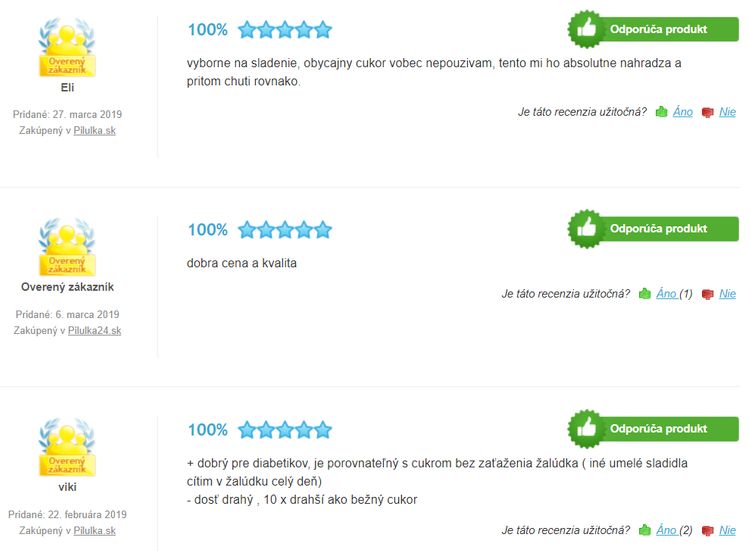
Task: Click five-star rating on Eli's review
Action: coord(285,30)
